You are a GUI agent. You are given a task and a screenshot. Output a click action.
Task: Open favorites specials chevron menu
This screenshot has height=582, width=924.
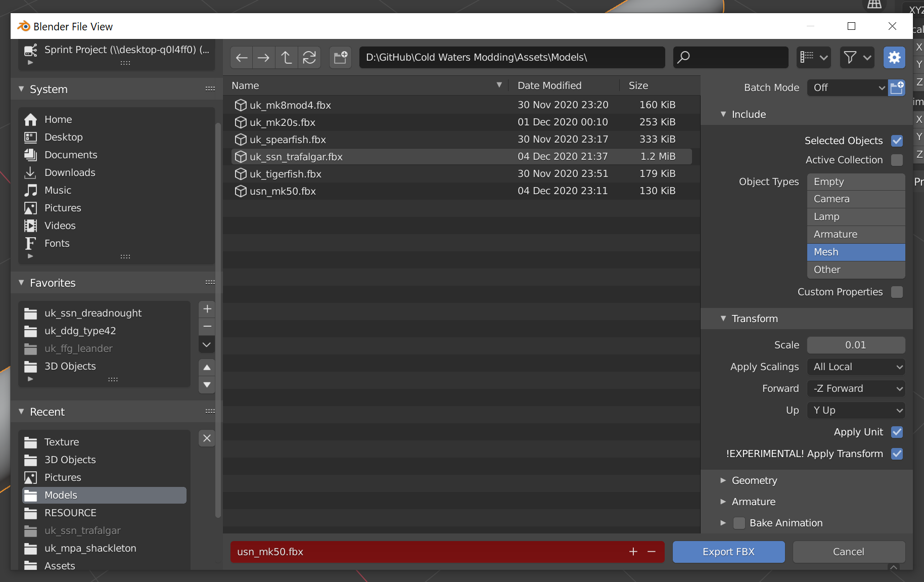207,345
